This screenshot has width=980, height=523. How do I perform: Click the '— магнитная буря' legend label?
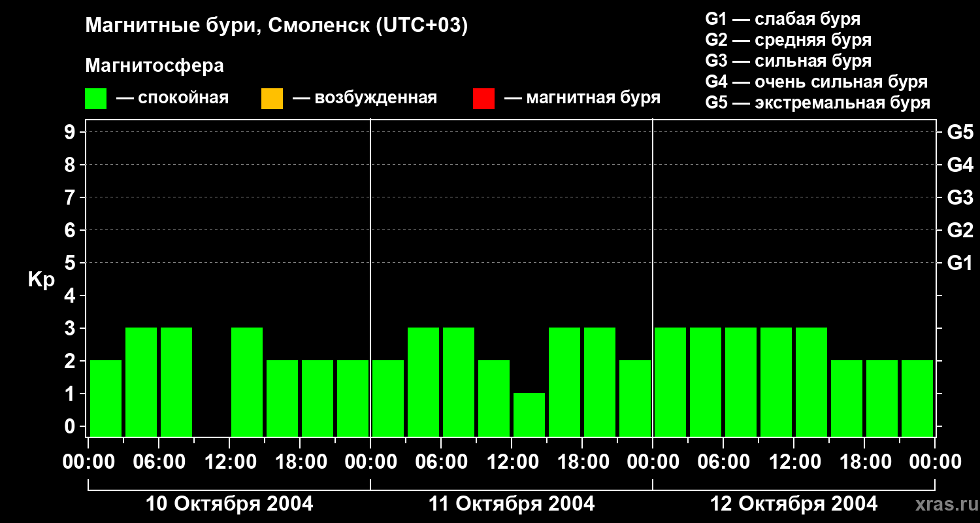[582, 98]
